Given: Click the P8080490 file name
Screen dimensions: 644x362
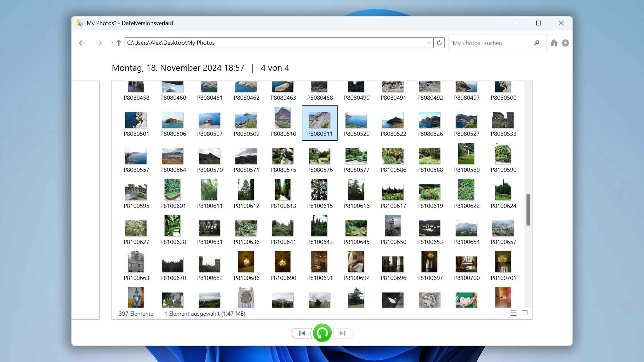Looking at the screenshot, I should (357, 97).
